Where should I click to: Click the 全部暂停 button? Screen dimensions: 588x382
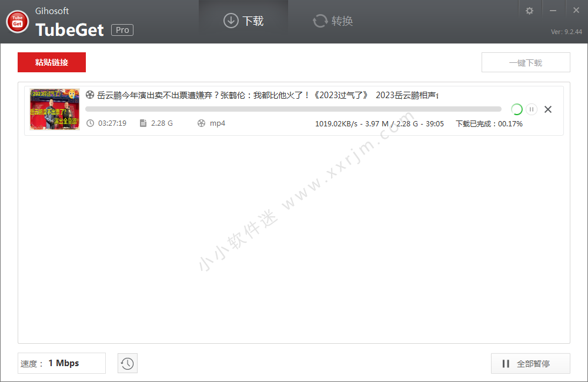[530, 364]
